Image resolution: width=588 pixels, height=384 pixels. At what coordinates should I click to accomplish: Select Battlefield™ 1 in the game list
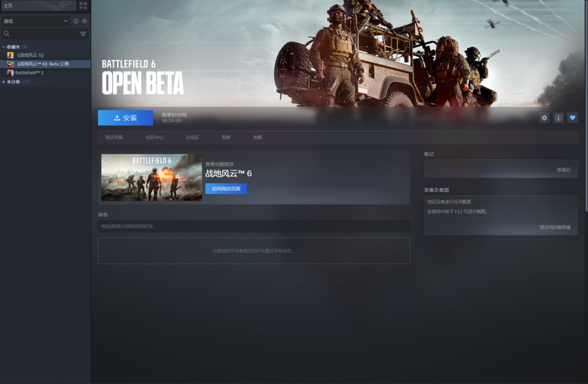click(29, 72)
